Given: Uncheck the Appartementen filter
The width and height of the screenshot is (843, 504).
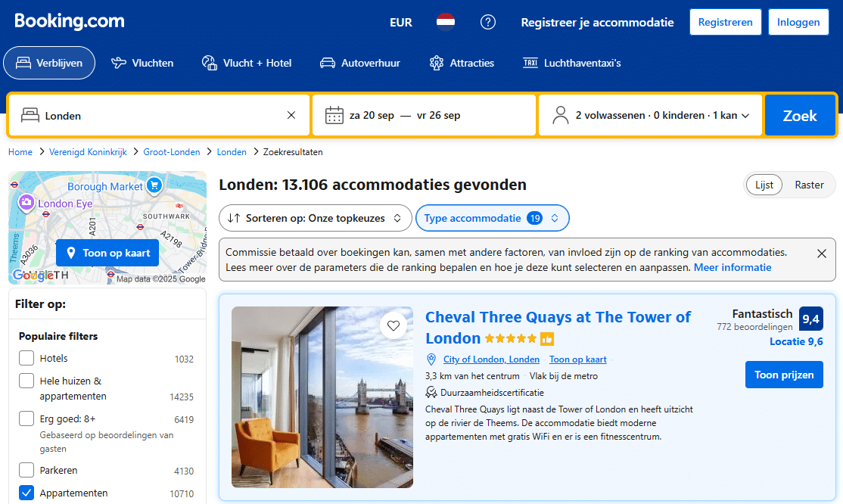Looking at the screenshot, I should (x=26, y=493).
